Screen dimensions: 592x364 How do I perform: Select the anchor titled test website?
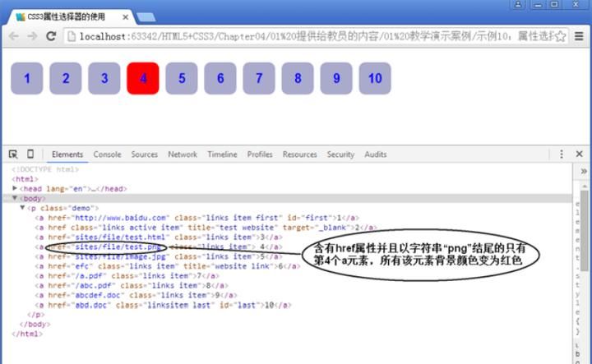[x=206, y=228]
